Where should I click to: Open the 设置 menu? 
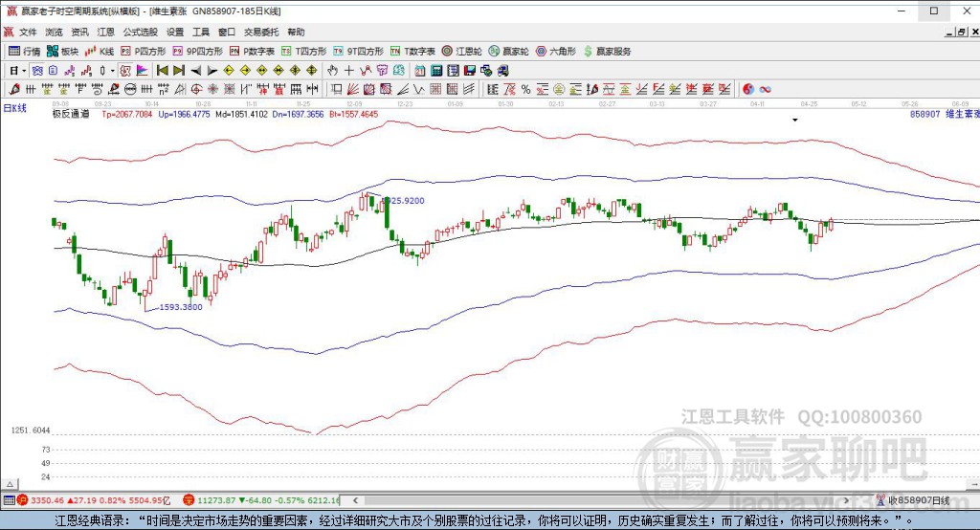tap(175, 32)
